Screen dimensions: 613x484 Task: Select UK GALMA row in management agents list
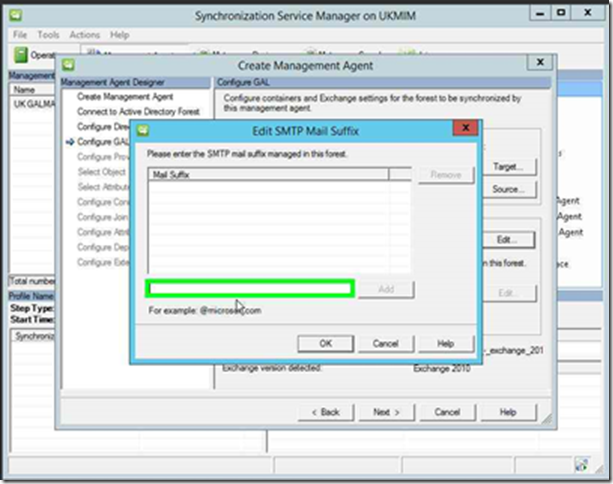[x=33, y=104]
